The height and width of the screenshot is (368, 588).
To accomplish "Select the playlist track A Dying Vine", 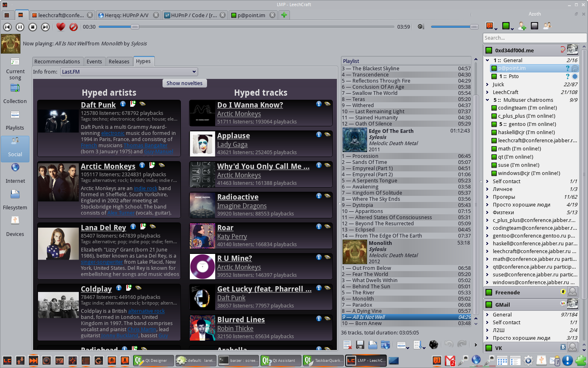I will (407, 311).
